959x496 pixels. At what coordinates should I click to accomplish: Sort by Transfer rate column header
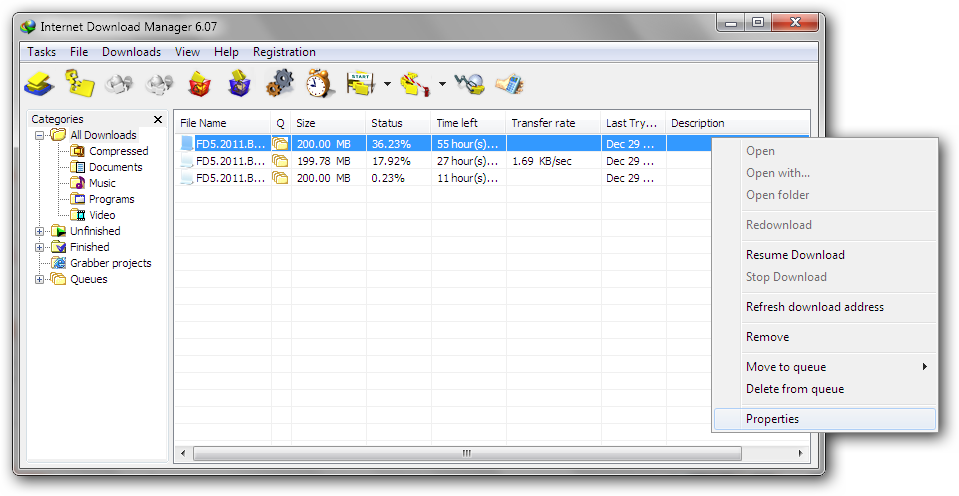553,123
